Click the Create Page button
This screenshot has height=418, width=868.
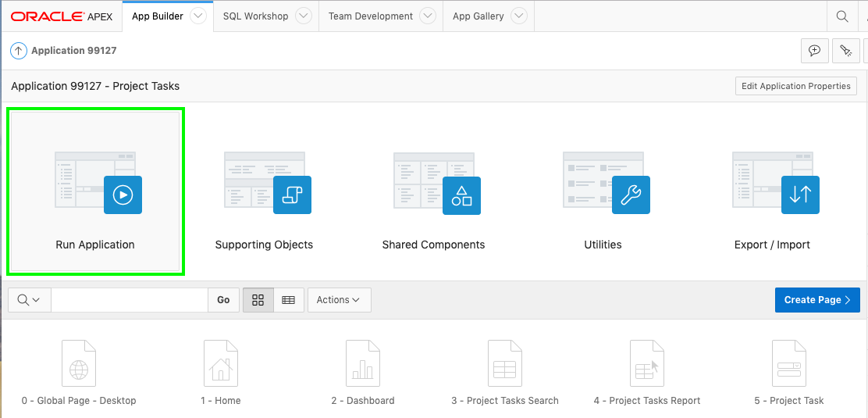[816, 300]
